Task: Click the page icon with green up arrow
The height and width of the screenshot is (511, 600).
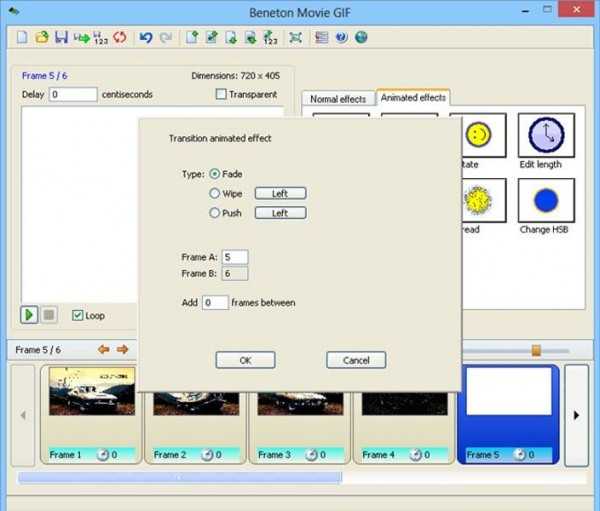Action: [x=192, y=38]
